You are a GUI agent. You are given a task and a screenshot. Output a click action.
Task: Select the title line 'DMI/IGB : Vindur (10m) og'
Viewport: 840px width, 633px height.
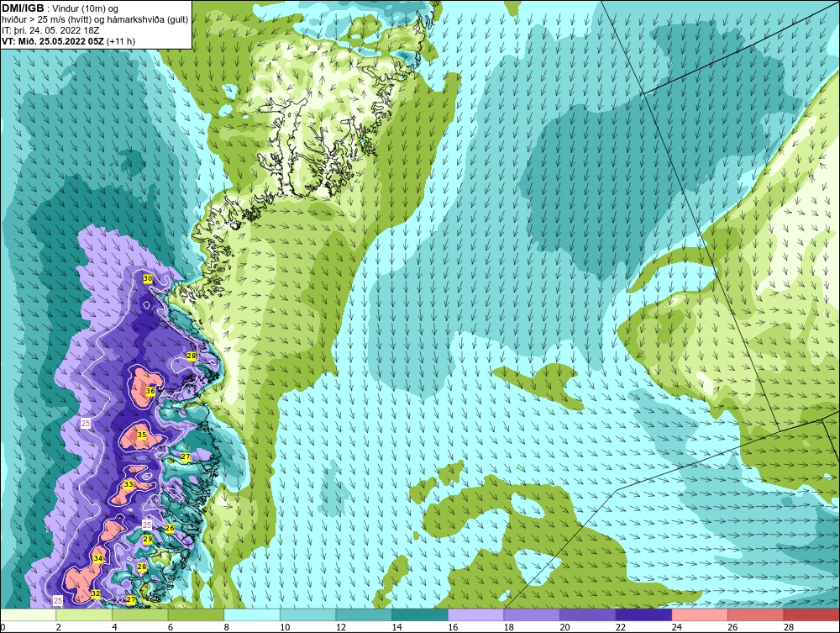pyautogui.click(x=60, y=8)
